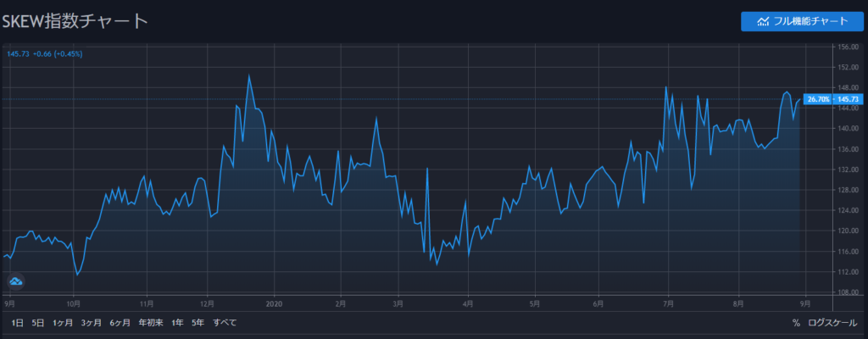Viewport: 868px width, 339px height.
Task: Show the 5年 range
Action: 198,322
